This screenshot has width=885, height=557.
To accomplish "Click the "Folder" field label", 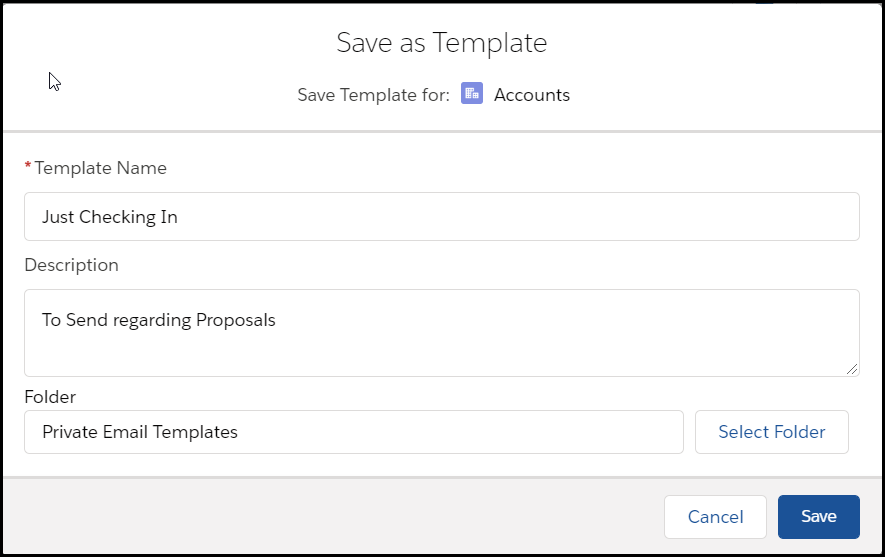I will [50, 397].
